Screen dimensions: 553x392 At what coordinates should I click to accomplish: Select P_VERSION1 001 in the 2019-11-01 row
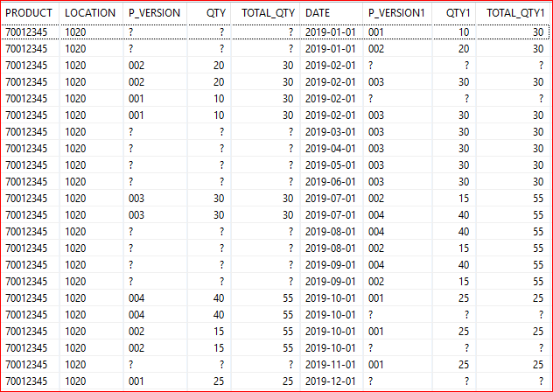coord(376,365)
